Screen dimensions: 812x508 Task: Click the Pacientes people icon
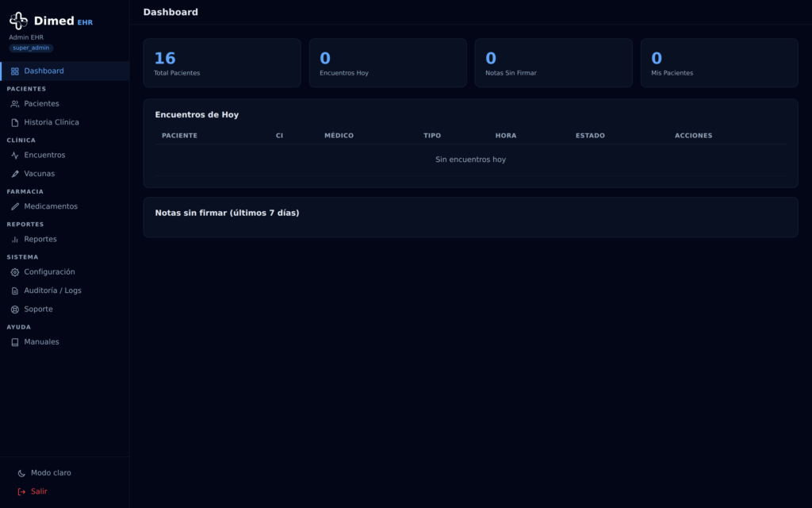(15, 104)
